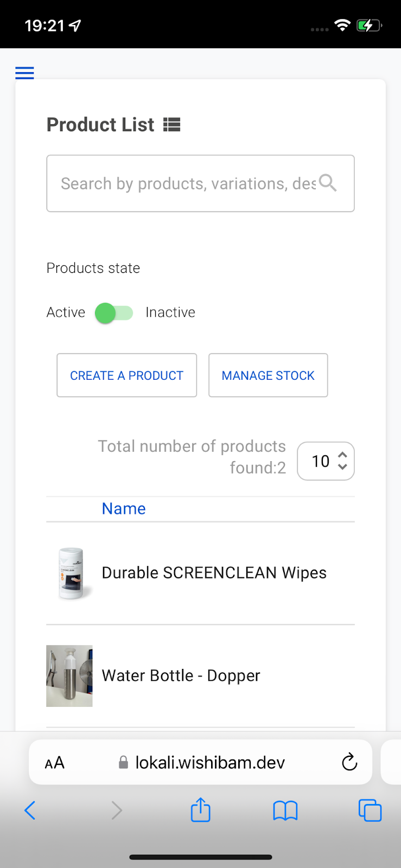Open the Safari share sheet icon
The height and width of the screenshot is (868, 401).
click(200, 810)
